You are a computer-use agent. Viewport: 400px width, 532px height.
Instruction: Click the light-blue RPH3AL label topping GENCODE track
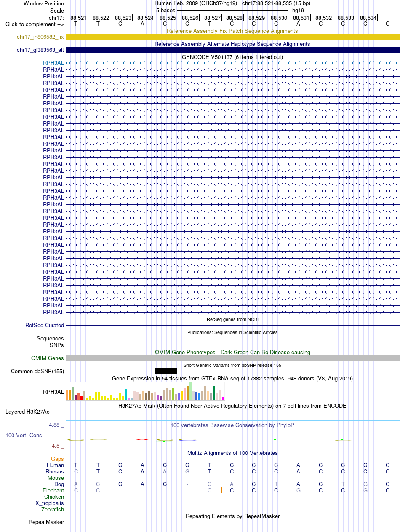tap(53, 63)
